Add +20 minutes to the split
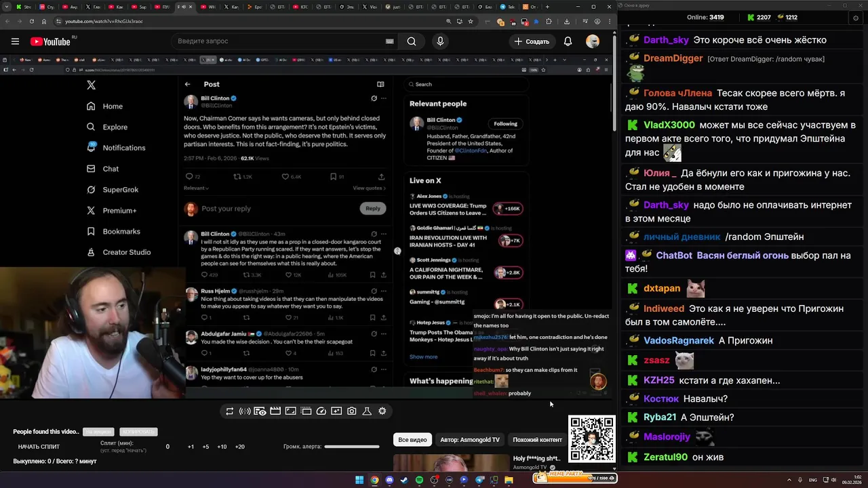Image resolution: width=868 pixels, height=488 pixels. tap(239, 447)
